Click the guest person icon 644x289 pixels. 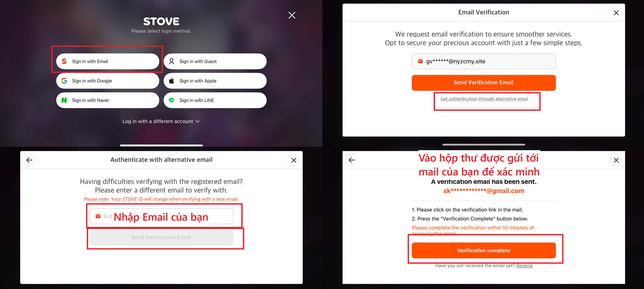171,61
